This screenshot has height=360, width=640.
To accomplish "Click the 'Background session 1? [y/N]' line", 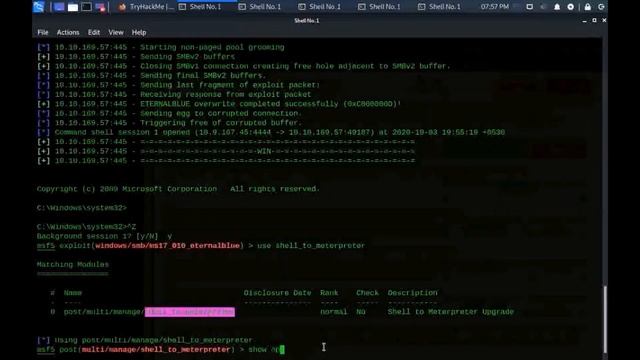I will (x=104, y=236).
